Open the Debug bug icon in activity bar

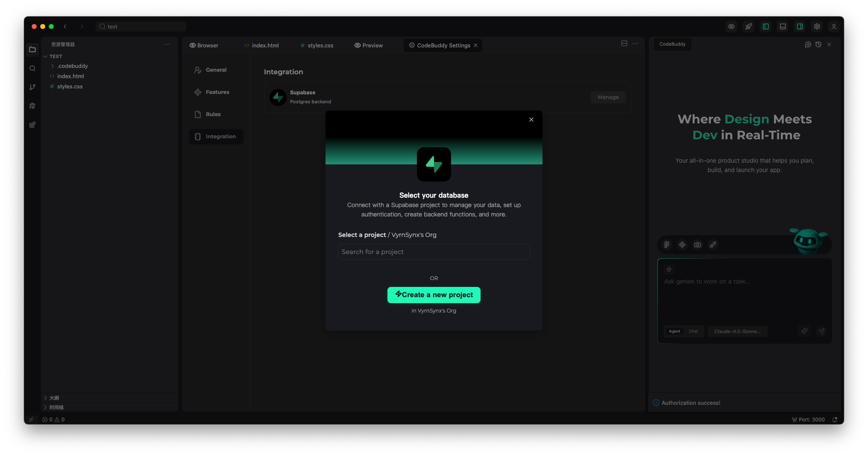click(x=32, y=106)
